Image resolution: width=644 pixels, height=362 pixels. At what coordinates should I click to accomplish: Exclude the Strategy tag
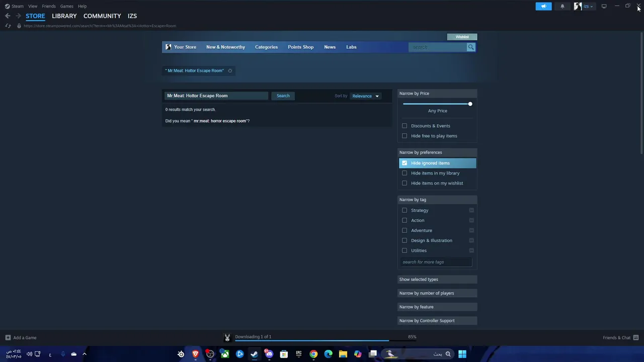click(x=471, y=210)
